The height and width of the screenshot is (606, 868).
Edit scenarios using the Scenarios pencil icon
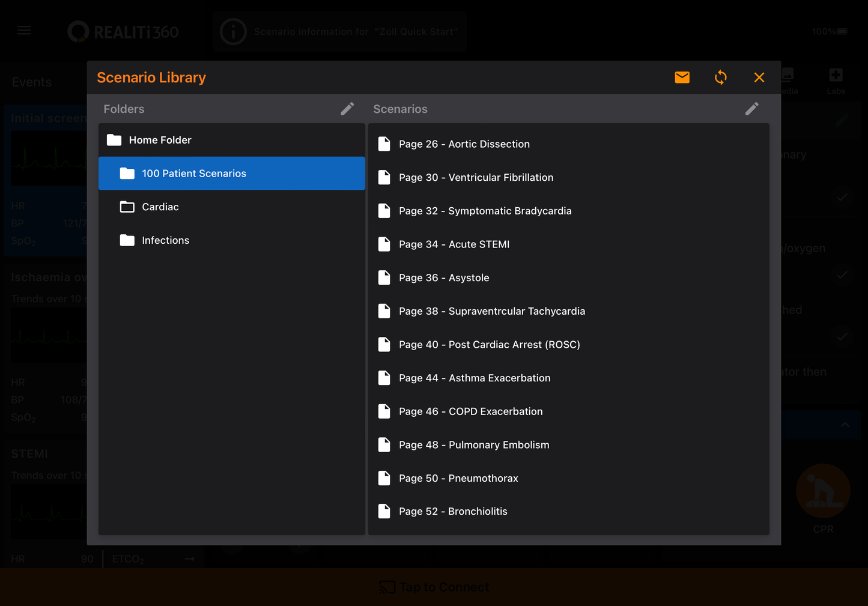(751, 109)
